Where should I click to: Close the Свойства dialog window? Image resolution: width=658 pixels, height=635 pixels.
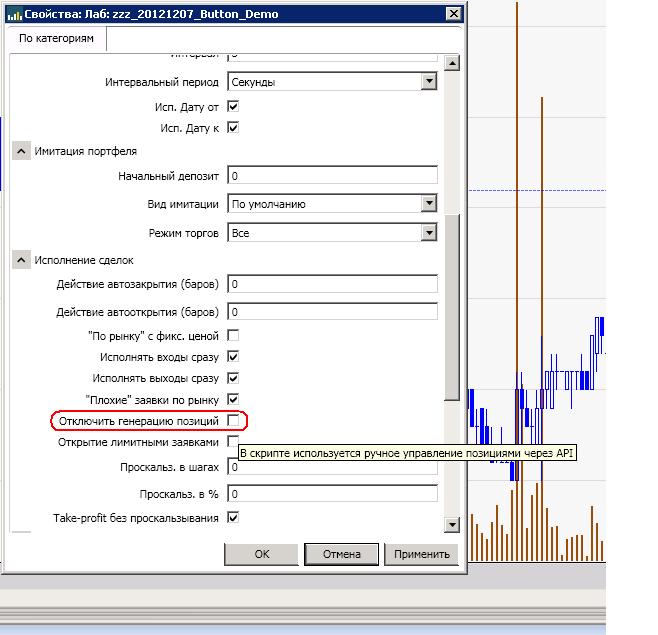[453, 14]
